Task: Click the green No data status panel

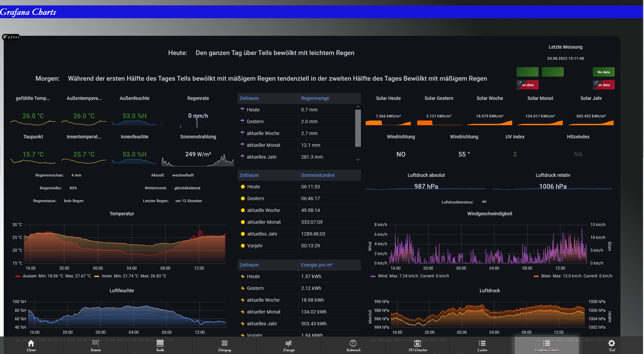Action: pos(604,72)
